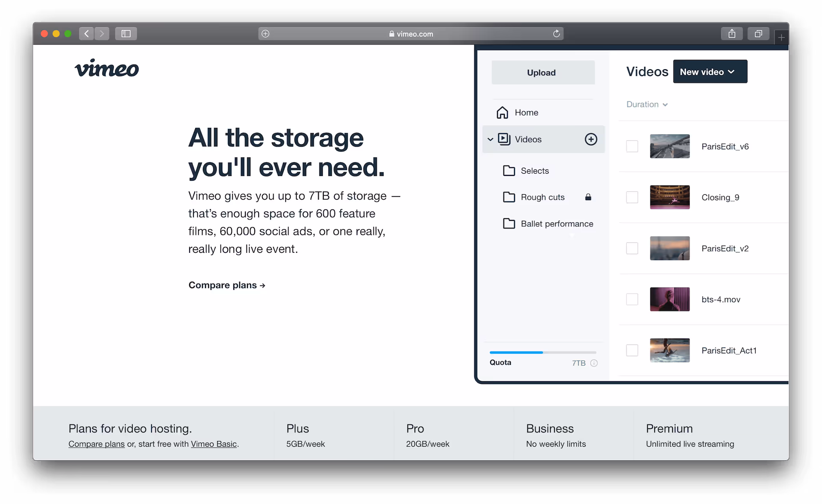This screenshot has width=822, height=504.
Task: Add a folder with the circled plus icon
Action: (x=591, y=139)
